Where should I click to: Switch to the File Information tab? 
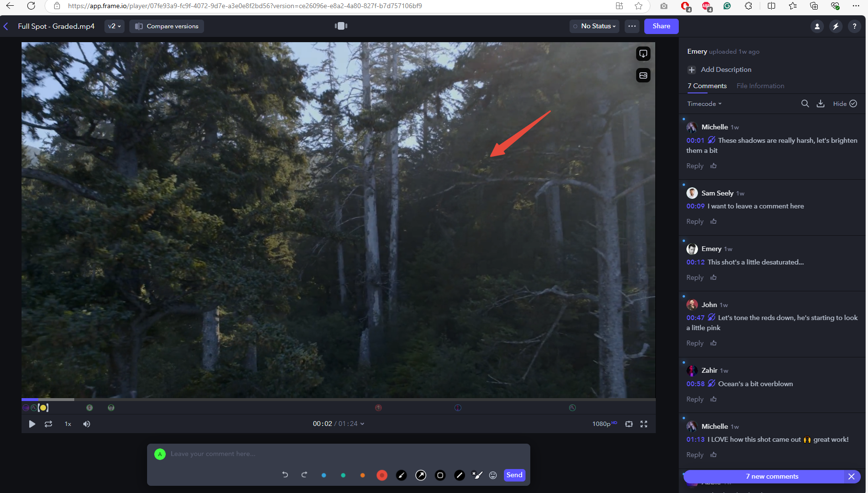(760, 86)
